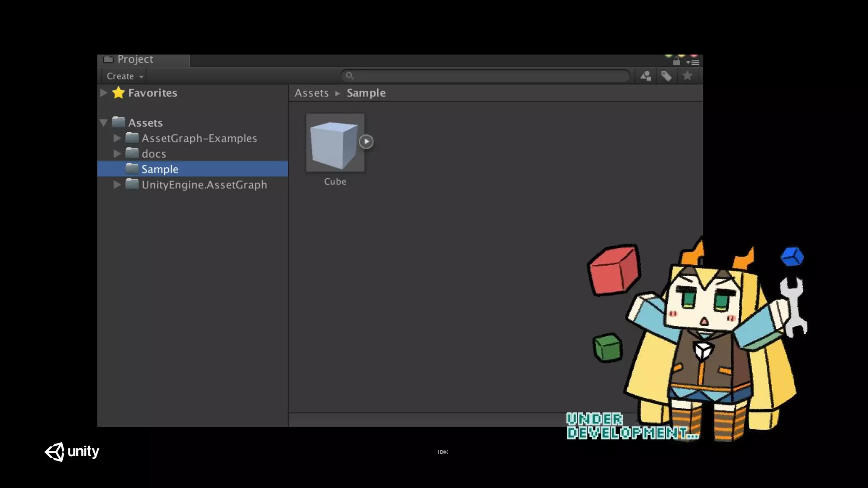Toggle the Project panel lock icon
This screenshot has width=868, height=488.
click(676, 62)
